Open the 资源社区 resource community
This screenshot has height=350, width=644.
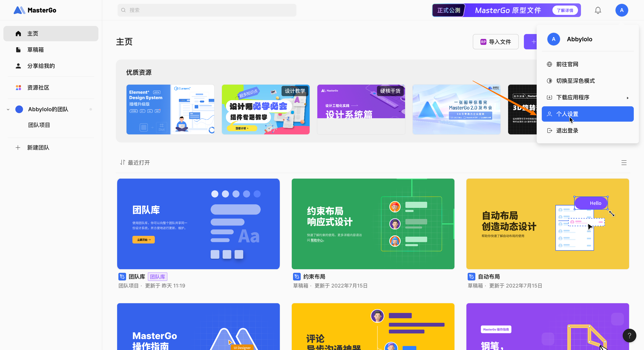38,88
